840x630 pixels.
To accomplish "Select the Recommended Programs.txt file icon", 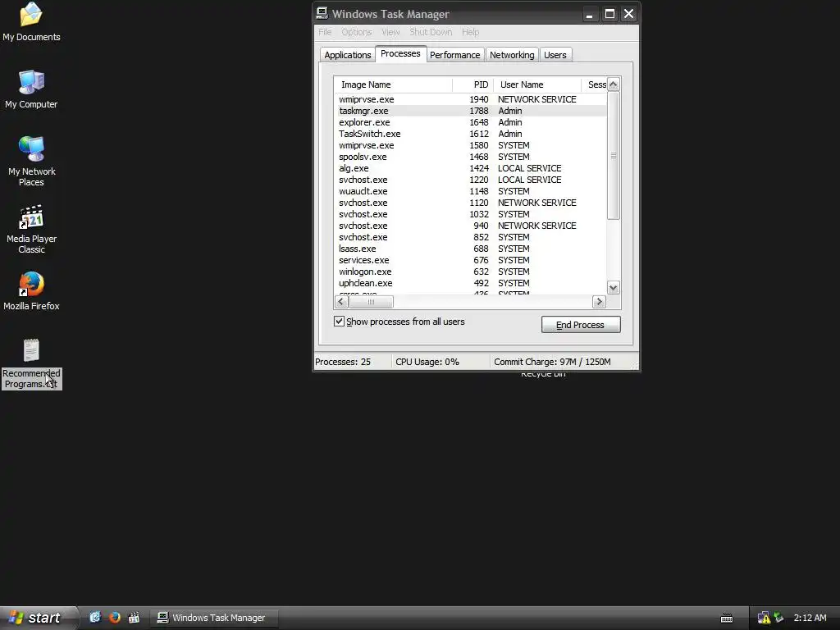I will tap(31, 363).
